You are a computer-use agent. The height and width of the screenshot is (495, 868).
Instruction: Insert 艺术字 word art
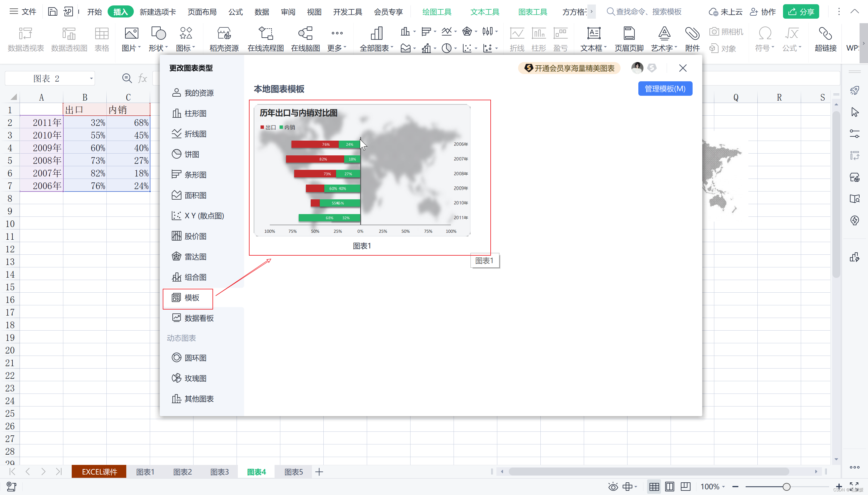coord(664,39)
